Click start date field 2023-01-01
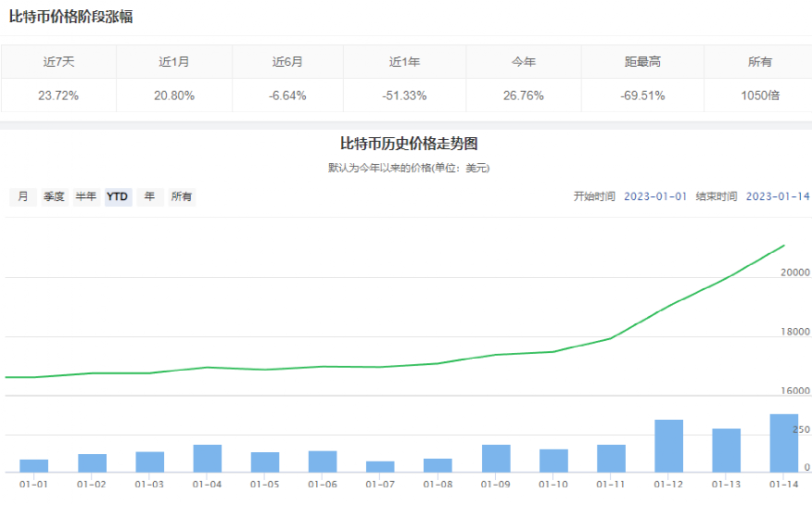 click(x=655, y=196)
